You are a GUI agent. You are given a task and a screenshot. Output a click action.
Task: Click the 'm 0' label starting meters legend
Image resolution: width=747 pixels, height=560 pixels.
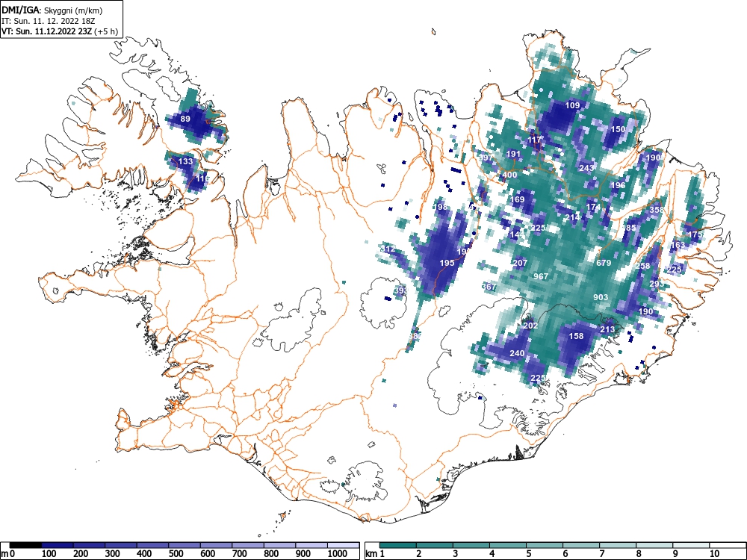(7, 554)
